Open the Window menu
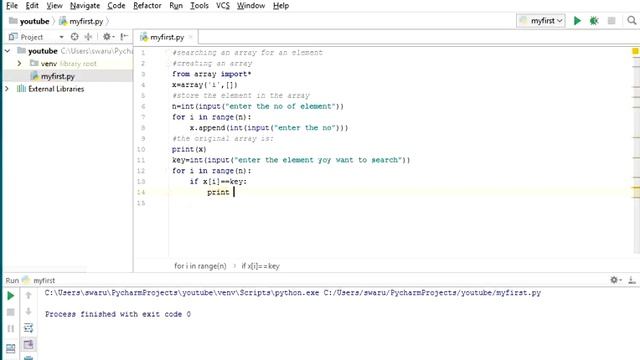Screen dimensions: 640x360 251,6
